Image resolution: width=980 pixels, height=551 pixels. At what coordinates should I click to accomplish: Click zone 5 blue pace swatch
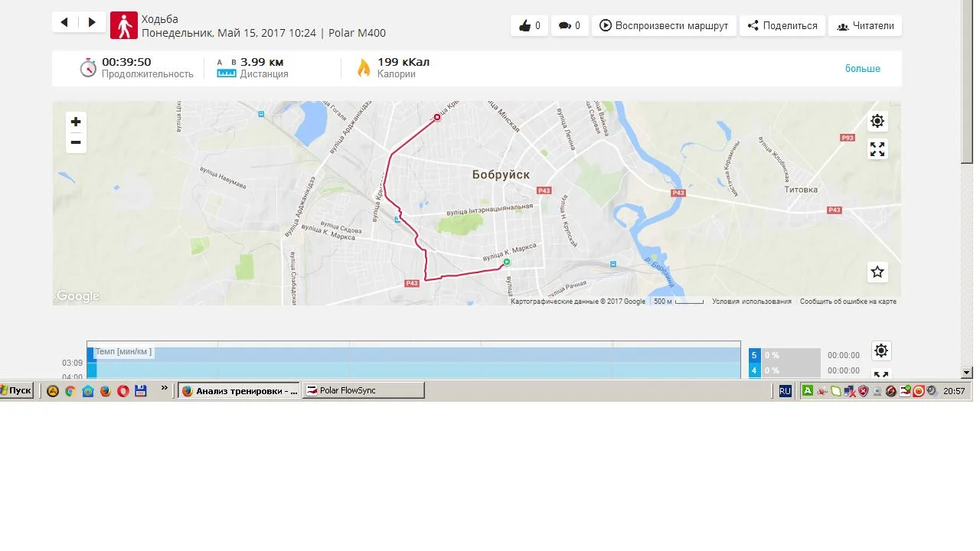pyautogui.click(x=754, y=355)
